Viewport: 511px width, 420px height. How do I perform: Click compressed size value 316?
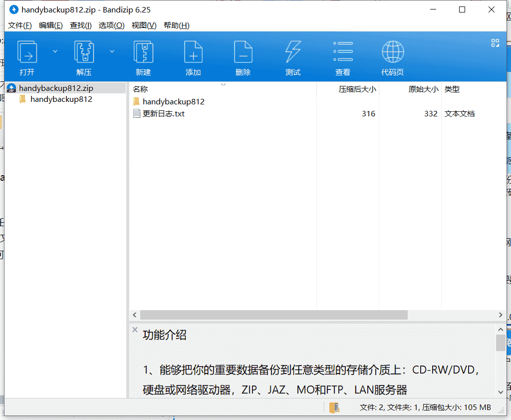click(368, 114)
